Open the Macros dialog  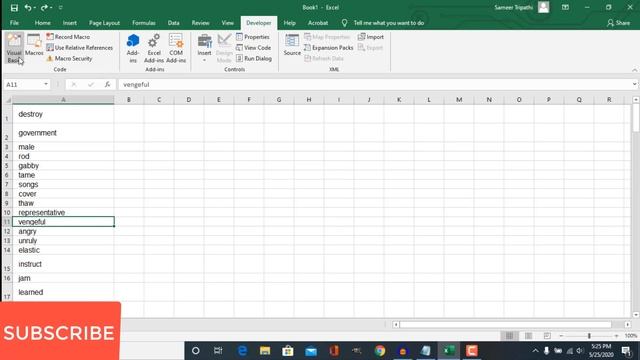34,45
